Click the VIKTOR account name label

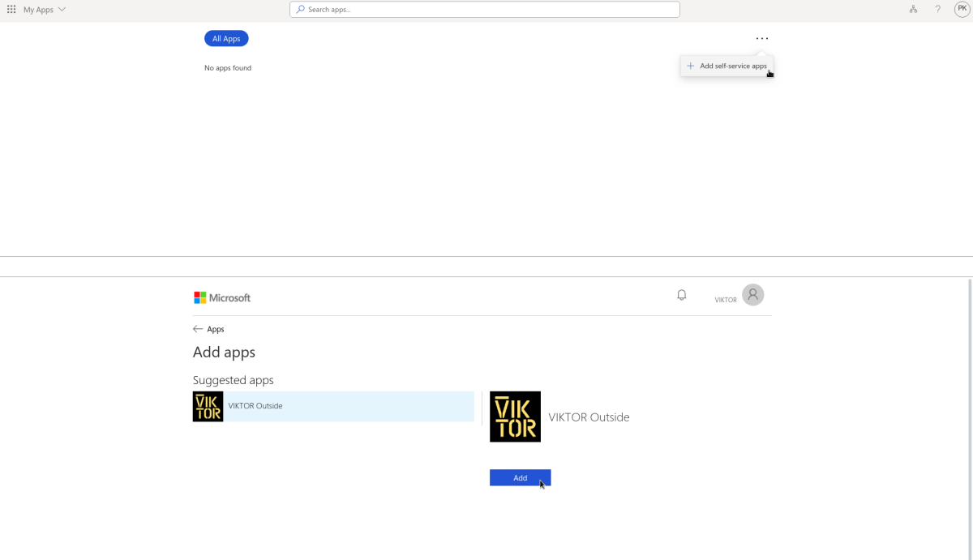pyautogui.click(x=725, y=300)
